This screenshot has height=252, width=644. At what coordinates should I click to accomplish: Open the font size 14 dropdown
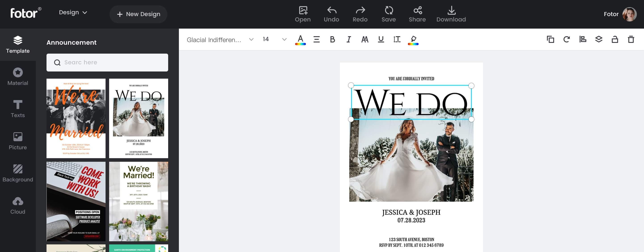284,40
